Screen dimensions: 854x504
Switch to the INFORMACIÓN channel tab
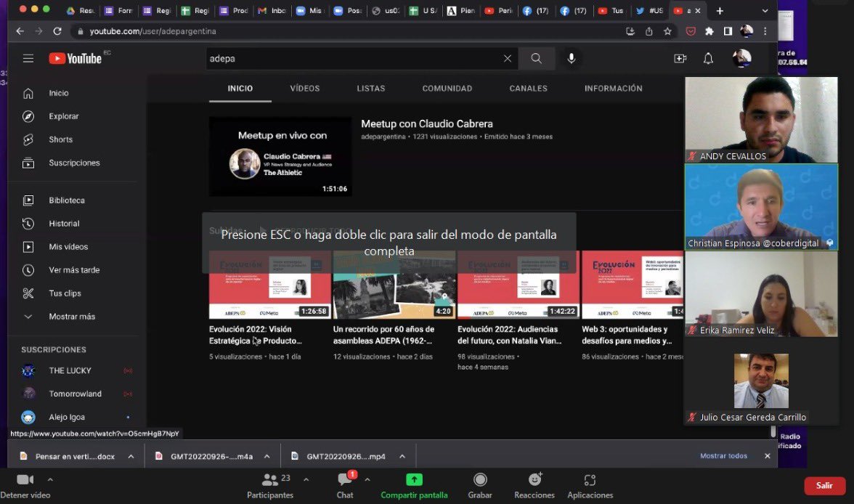[x=613, y=89]
